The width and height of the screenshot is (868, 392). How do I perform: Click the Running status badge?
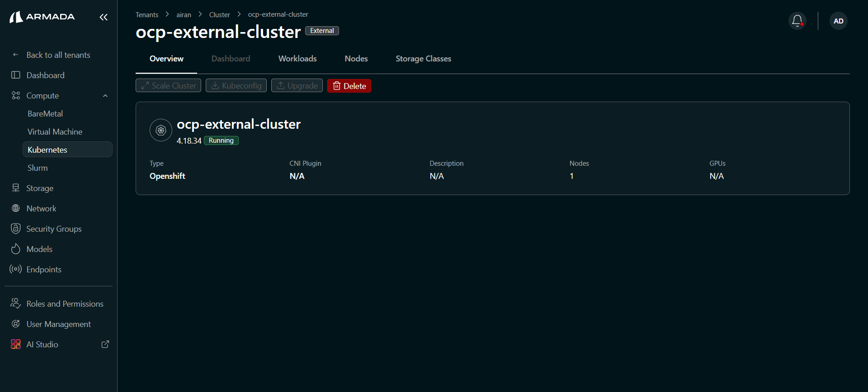click(x=221, y=140)
